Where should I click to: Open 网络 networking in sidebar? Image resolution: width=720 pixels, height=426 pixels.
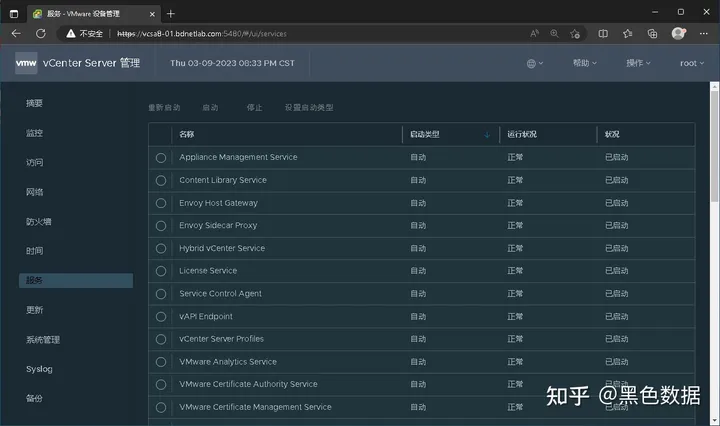point(34,192)
